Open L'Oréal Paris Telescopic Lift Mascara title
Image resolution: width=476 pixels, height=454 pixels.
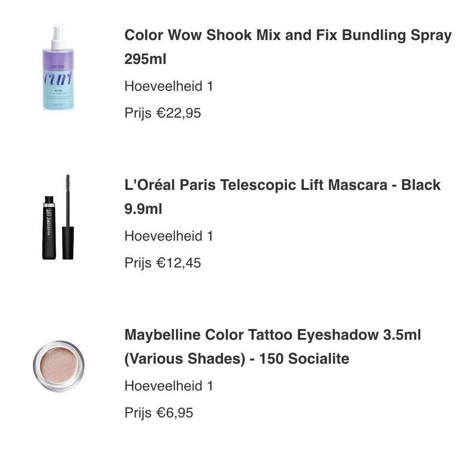pos(282,185)
